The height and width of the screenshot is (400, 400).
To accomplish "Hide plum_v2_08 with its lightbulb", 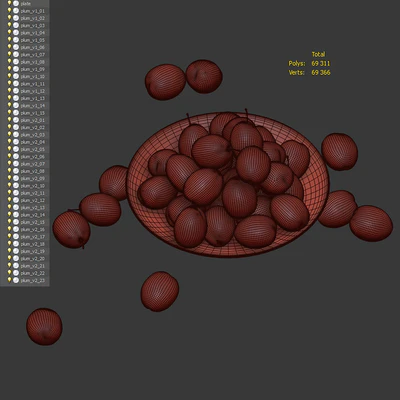I will [9, 171].
